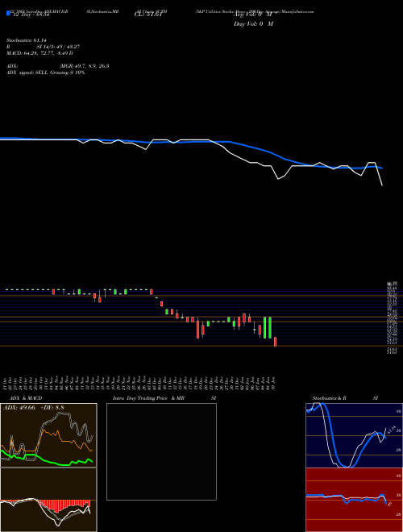Click the 'Stochastics & R' panel title
Screen dimensions: 403x532
click(x=329, y=398)
